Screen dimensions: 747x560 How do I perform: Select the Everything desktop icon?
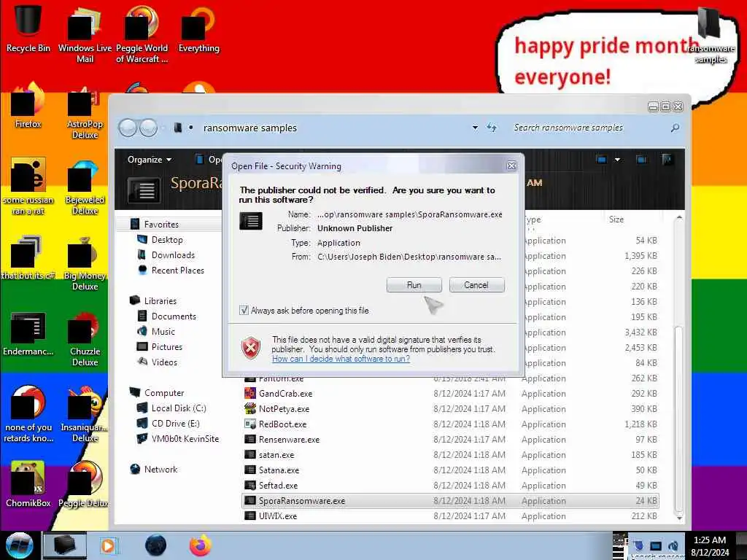click(198, 28)
